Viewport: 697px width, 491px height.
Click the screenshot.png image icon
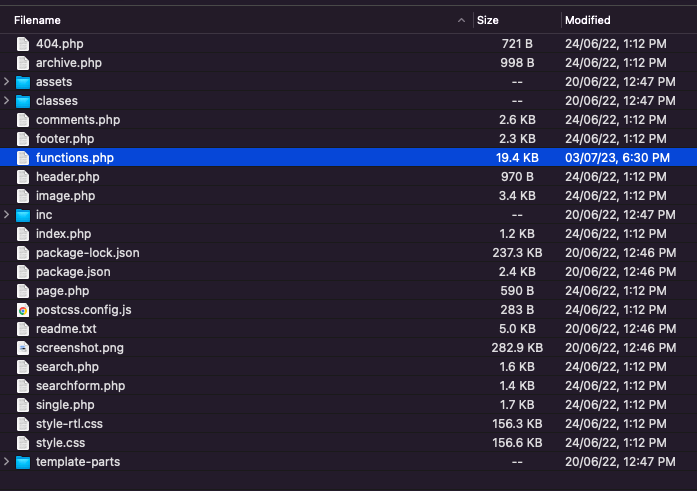pyautogui.click(x=23, y=348)
